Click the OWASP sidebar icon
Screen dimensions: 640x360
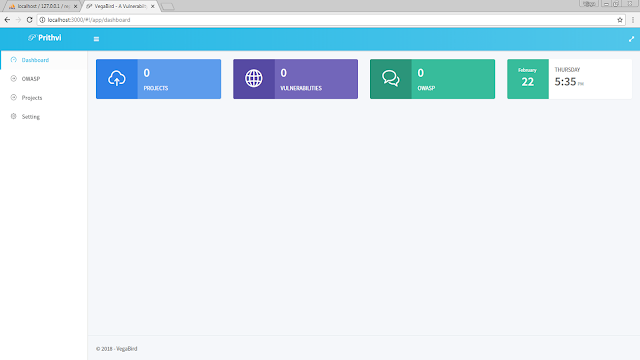(13, 78)
